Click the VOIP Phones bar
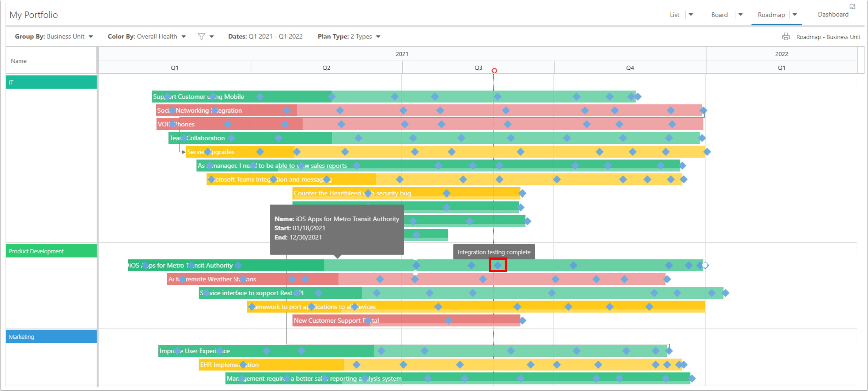 click(x=430, y=124)
